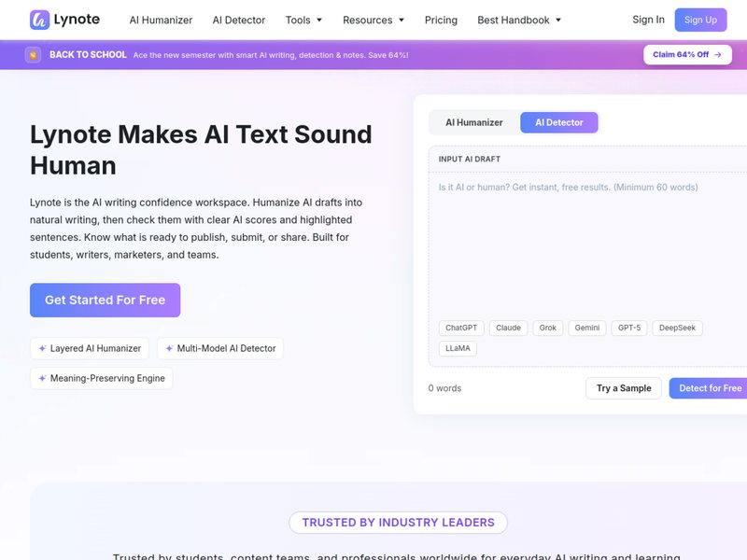Click the Layered AI Humanizer feature chip
This screenshot has width=747, height=560.
coord(90,348)
